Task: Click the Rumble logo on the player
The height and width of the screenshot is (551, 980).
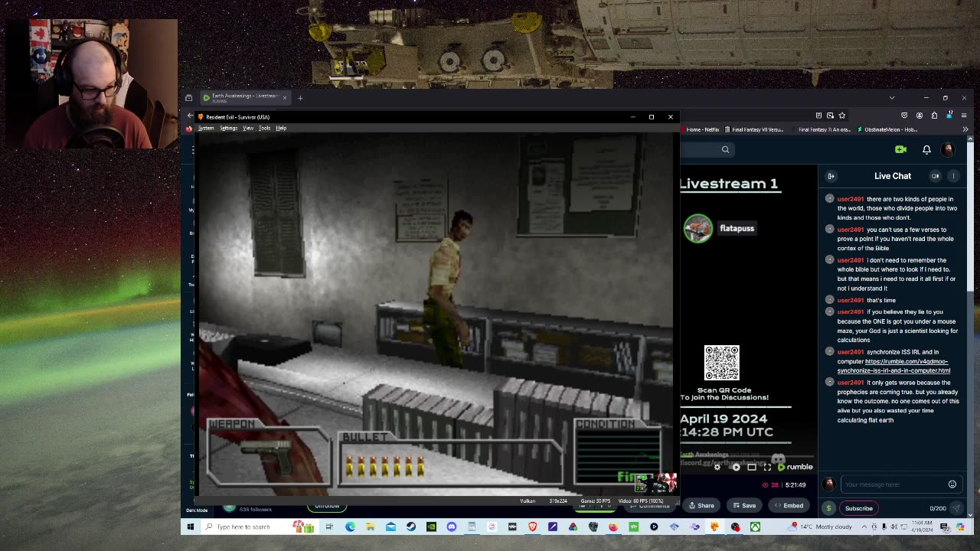Action: tap(795, 467)
